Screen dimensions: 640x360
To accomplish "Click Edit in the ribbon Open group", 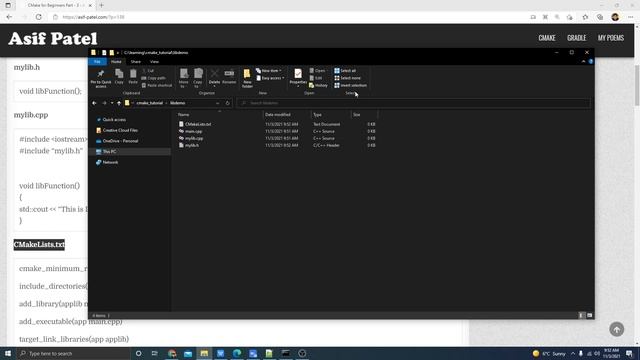I will [x=316, y=78].
